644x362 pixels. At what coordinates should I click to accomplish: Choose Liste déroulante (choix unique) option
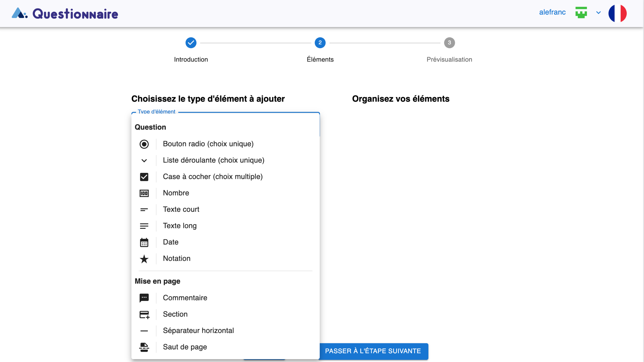213,160
